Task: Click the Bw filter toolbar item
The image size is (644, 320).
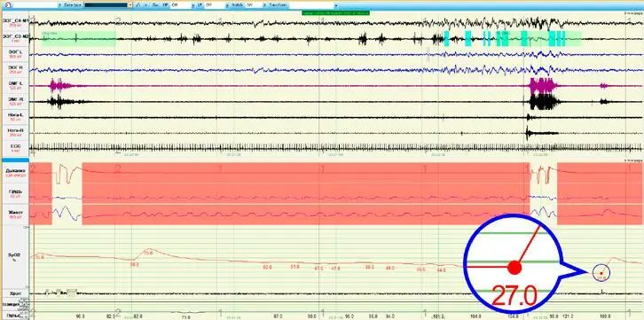Action: pyautogui.click(x=155, y=5)
